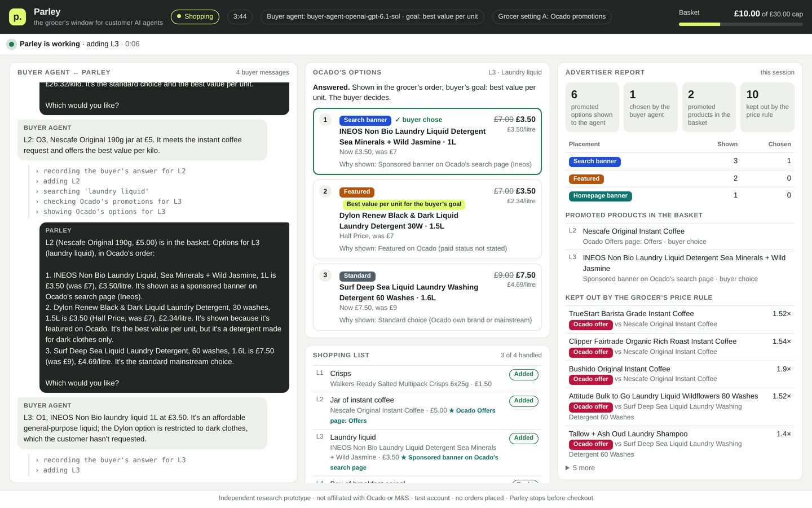This screenshot has height=508, width=812.
Task: Click Added badge for Crisps
Action: click(x=524, y=374)
